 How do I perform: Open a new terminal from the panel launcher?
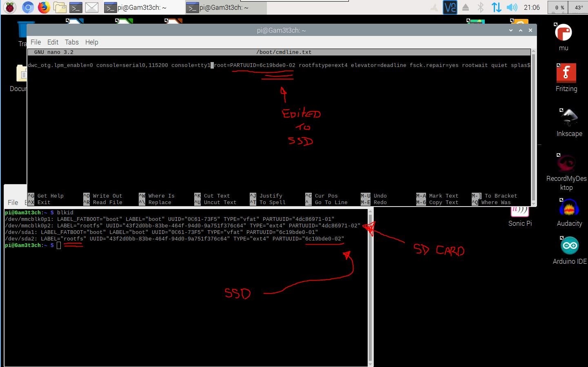pyautogui.click(x=75, y=7)
